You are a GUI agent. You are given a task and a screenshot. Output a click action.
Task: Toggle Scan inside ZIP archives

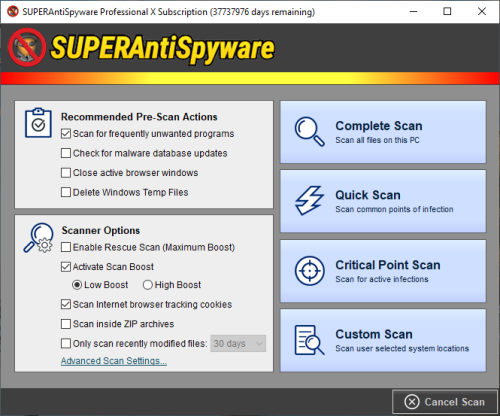tap(66, 324)
